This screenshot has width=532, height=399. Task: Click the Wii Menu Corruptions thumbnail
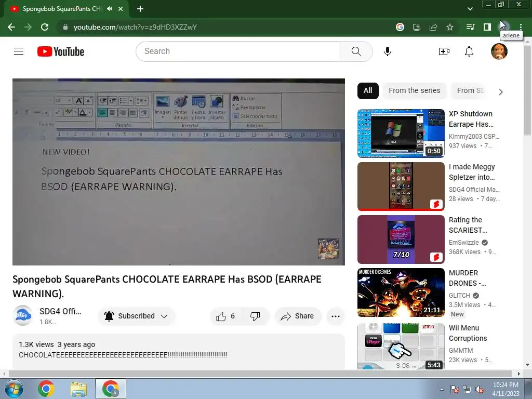click(x=401, y=346)
